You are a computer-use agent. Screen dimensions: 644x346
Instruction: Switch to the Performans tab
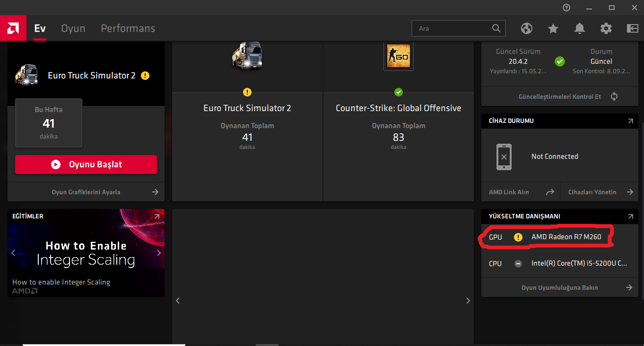(x=128, y=28)
